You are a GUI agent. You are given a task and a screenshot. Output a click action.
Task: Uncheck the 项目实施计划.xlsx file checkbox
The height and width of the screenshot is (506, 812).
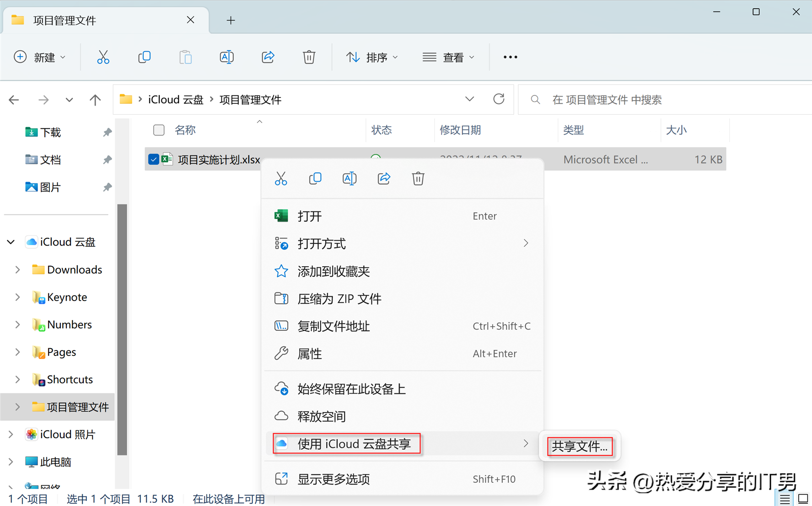[x=154, y=159]
